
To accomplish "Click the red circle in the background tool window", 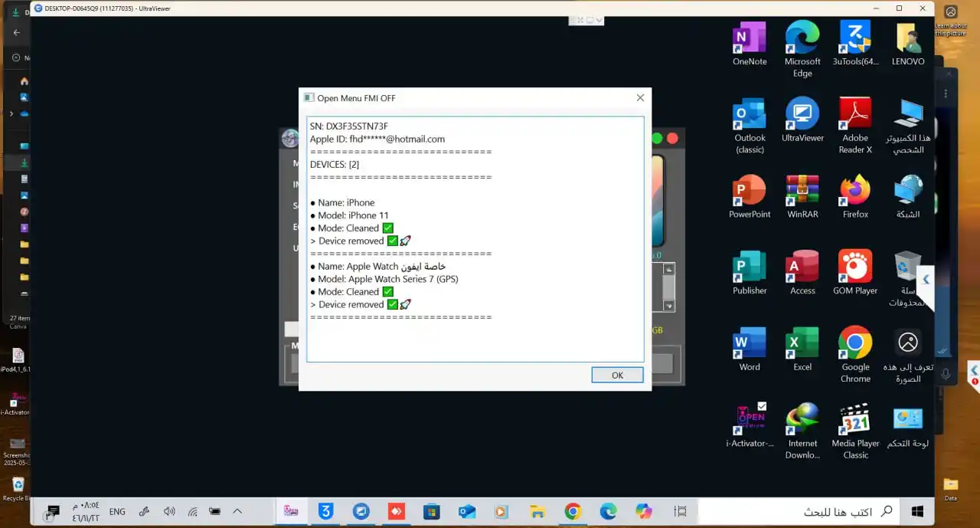I will click(x=673, y=139).
